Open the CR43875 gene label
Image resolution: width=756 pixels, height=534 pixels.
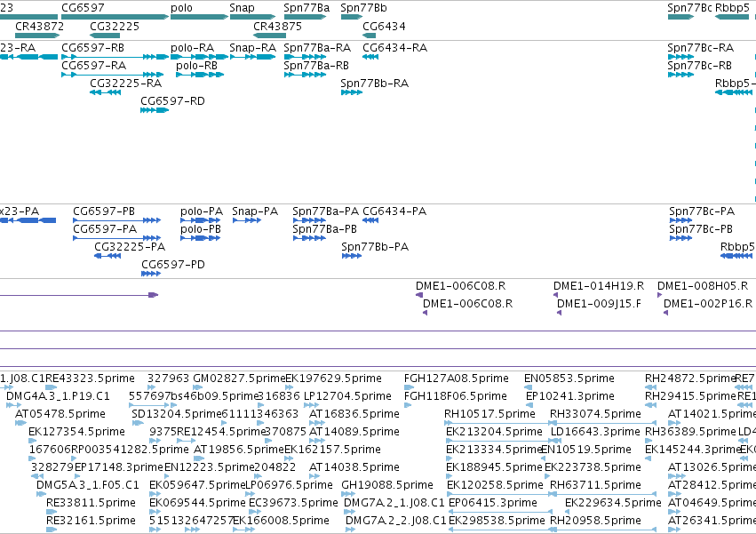coord(278,26)
